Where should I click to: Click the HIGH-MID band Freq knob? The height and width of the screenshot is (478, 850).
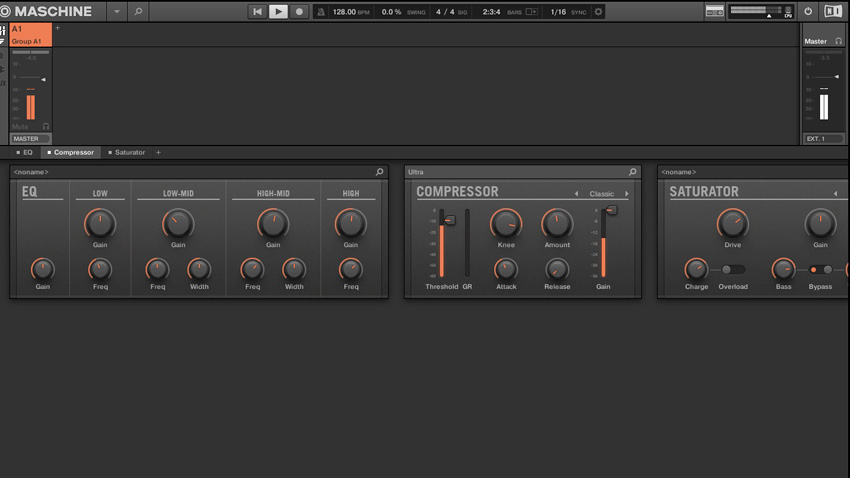pos(252,269)
